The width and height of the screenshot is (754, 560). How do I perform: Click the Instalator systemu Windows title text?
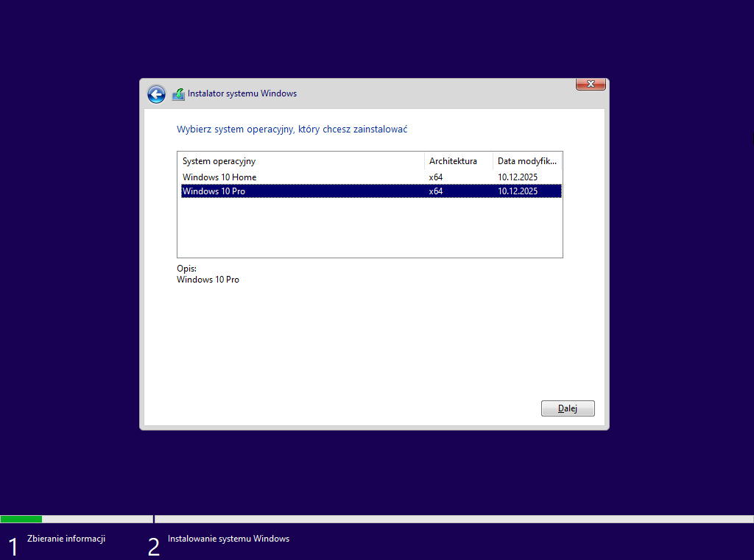tap(242, 94)
